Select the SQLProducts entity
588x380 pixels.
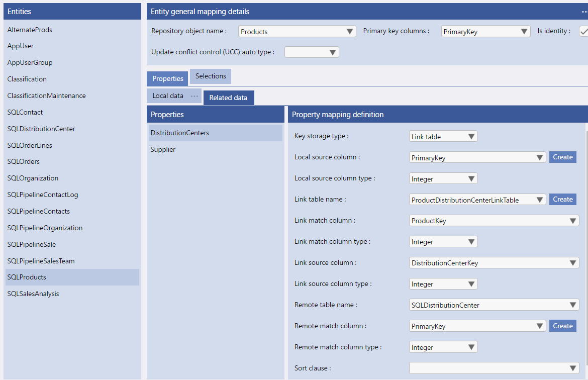coord(72,277)
